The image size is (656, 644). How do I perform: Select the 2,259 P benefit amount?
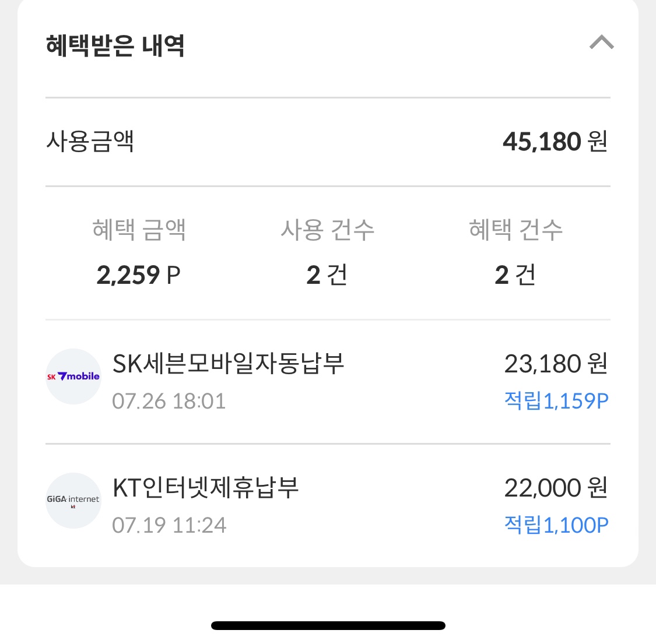point(139,274)
